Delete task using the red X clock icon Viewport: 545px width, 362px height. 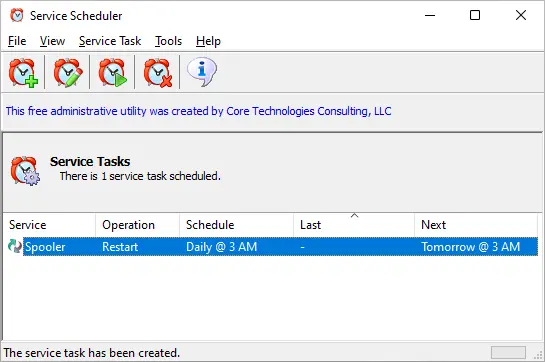[x=158, y=72]
